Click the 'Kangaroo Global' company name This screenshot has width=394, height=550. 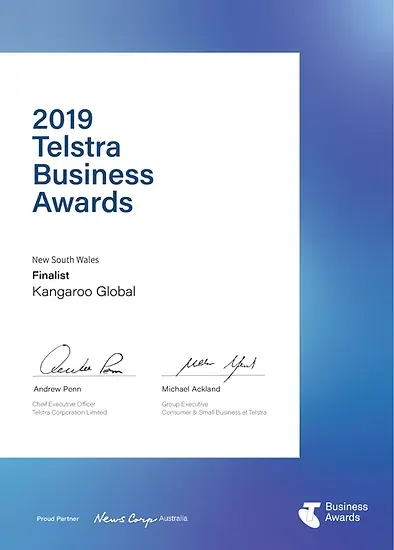(x=84, y=291)
